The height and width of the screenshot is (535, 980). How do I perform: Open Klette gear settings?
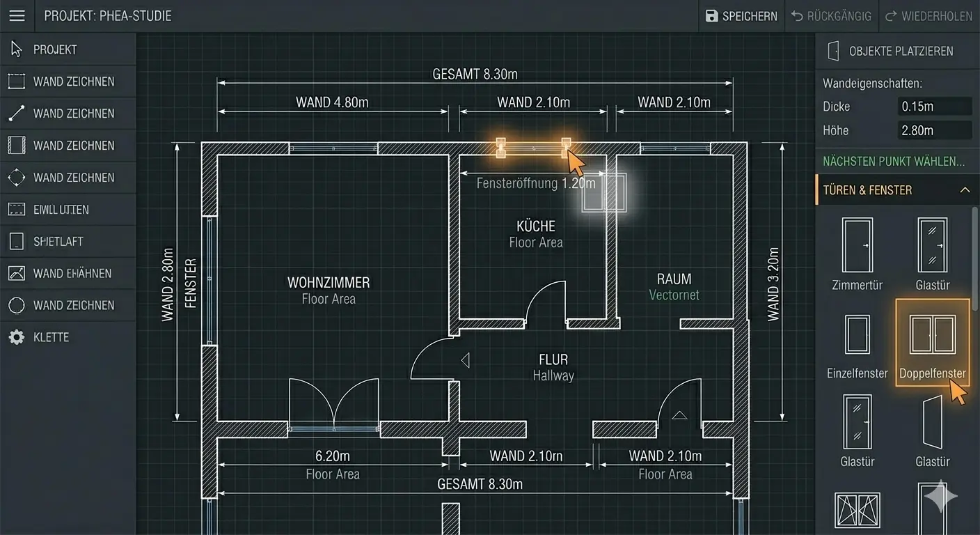pyautogui.click(x=68, y=337)
